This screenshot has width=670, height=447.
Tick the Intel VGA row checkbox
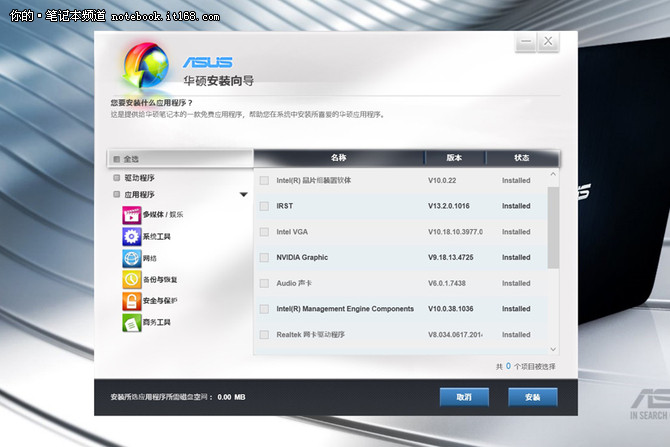264,232
